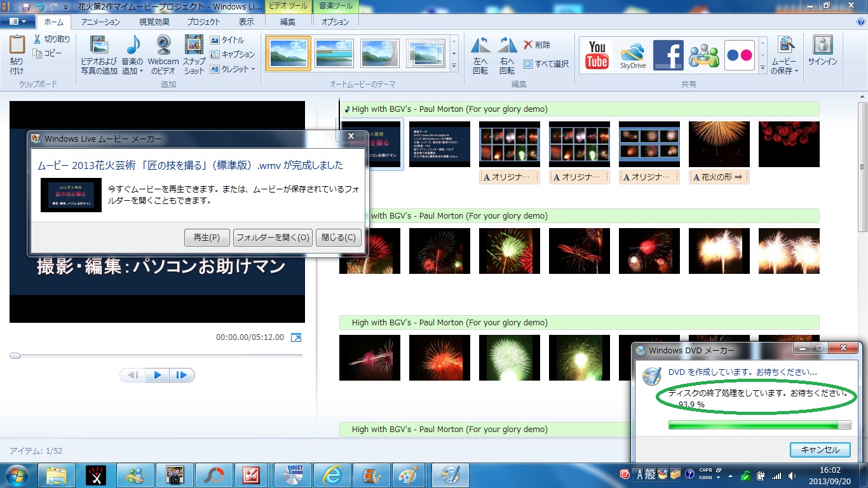This screenshot has height=488, width=868.
Task: Click the first storyboard music track bar
Action: (580, 109)
